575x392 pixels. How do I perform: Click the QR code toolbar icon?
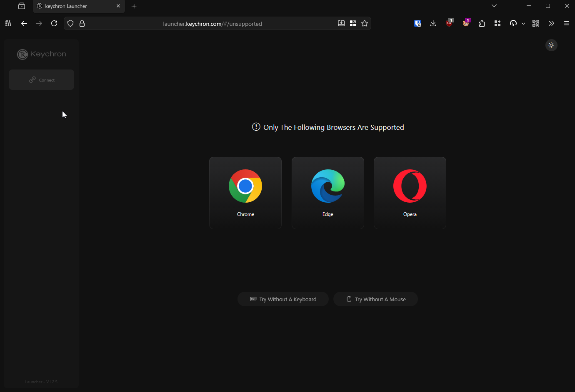tap(536, 23)
